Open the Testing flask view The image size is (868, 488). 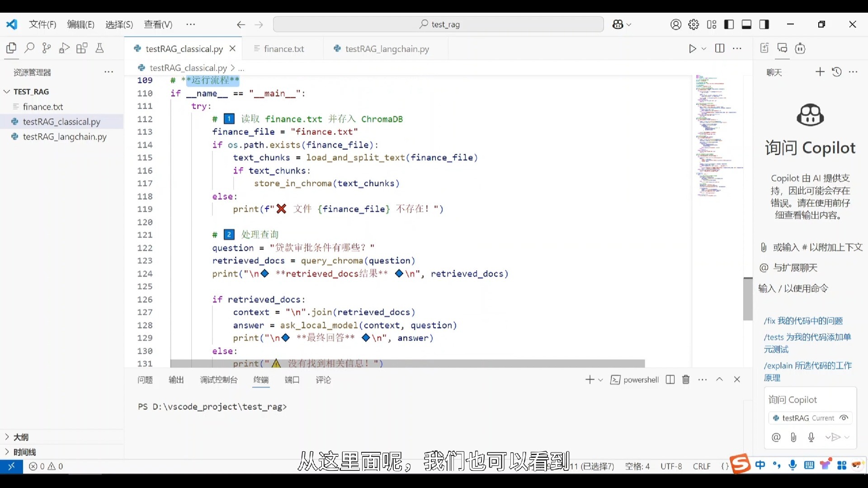pyautogui.click(x=99, y=48)
